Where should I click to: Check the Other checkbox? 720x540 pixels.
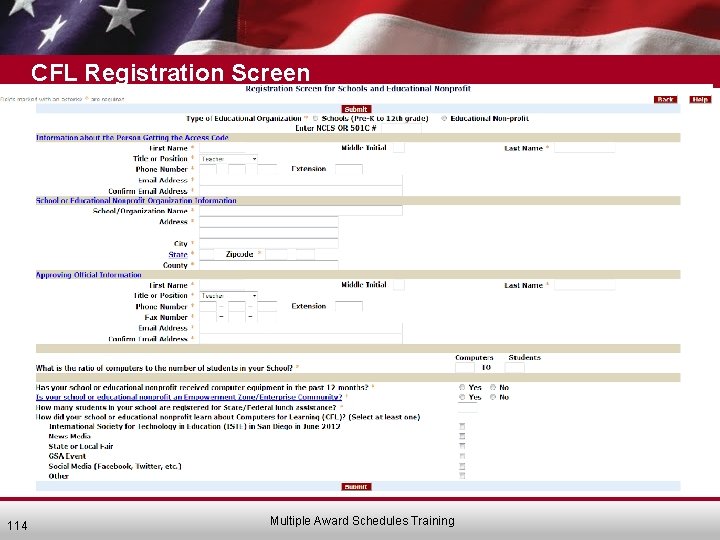click(x=462, y=476)
